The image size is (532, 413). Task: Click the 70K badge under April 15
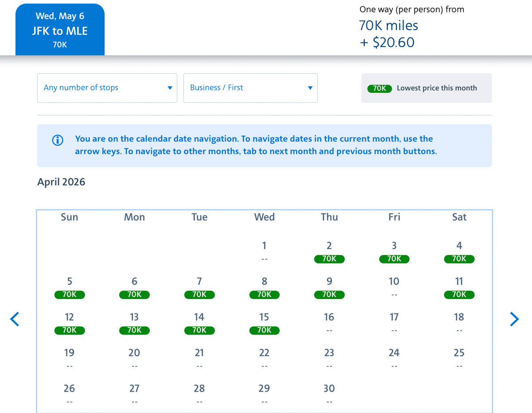(264, 330)
